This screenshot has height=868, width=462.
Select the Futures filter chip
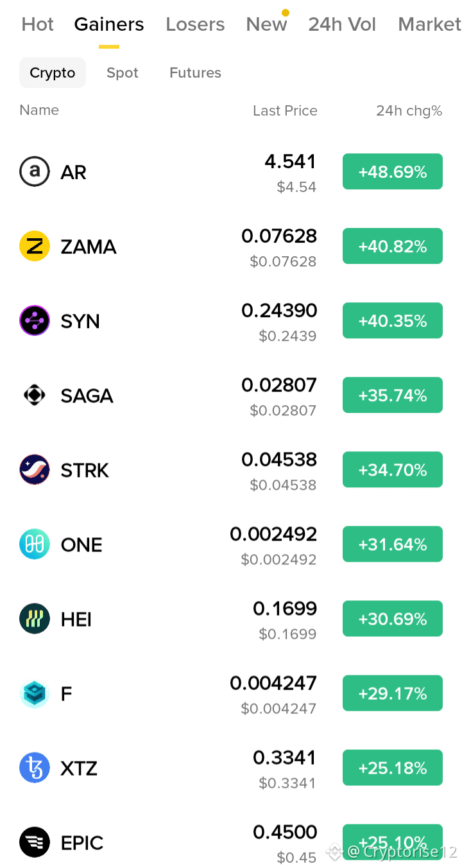195,73
